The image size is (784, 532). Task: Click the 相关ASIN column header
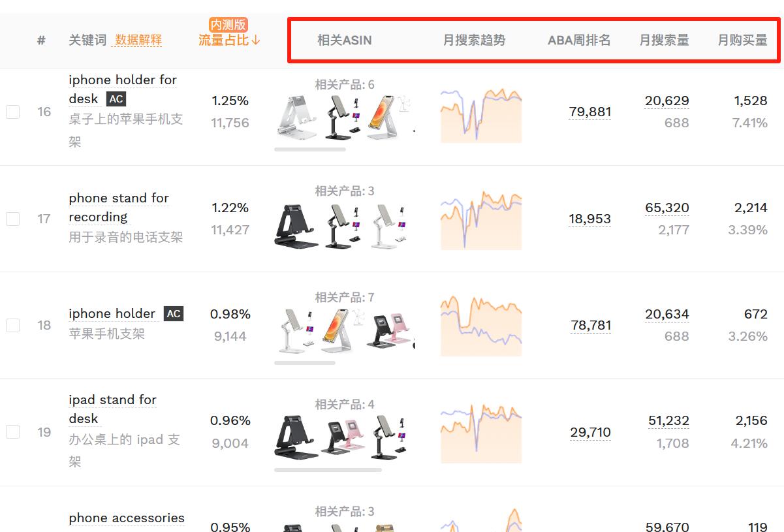click(344, 40)
